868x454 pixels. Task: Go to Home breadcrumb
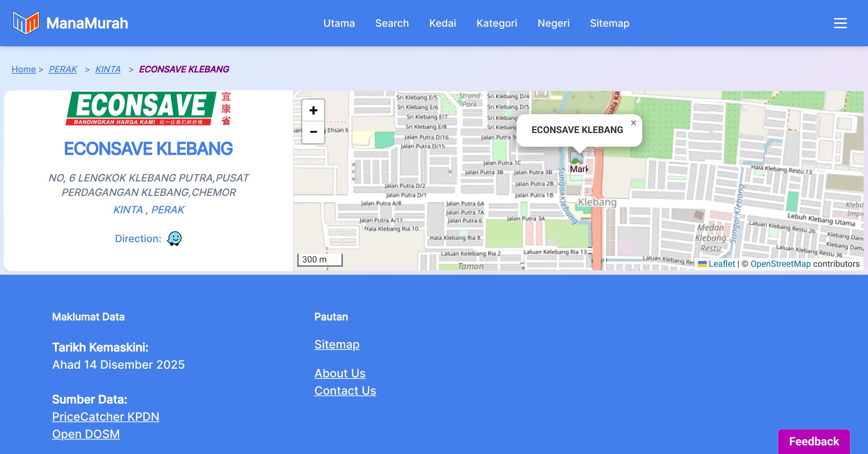(24, 69)
